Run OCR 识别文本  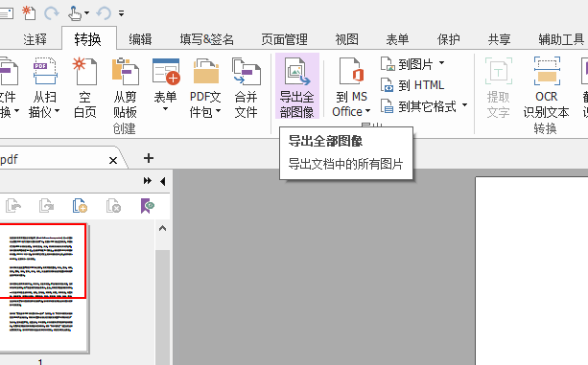547,87
